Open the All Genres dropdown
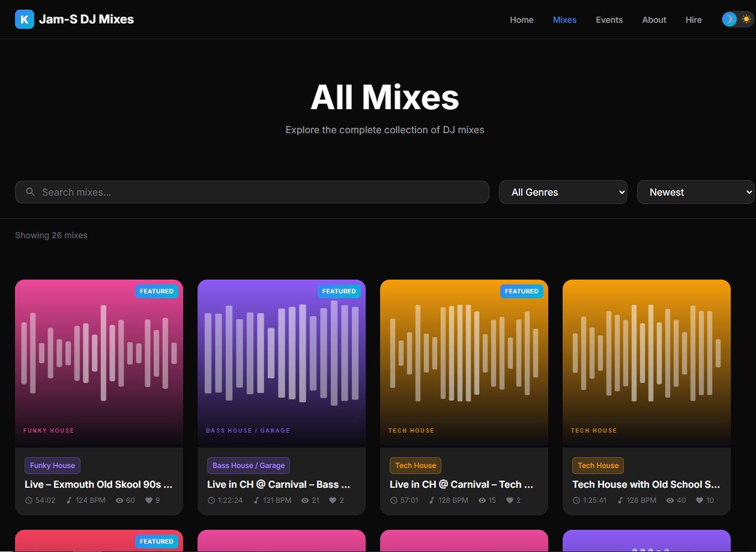 (563, 192)
